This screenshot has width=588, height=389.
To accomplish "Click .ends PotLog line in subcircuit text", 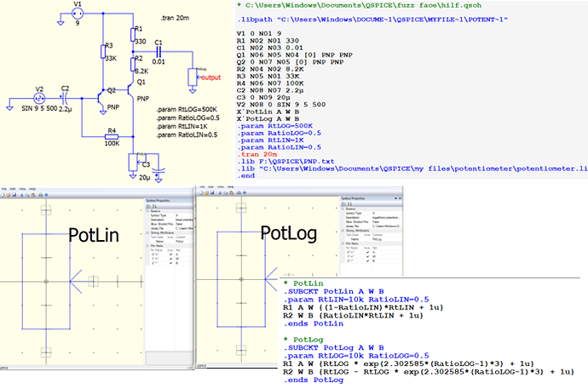I will [x=313, y=380].
